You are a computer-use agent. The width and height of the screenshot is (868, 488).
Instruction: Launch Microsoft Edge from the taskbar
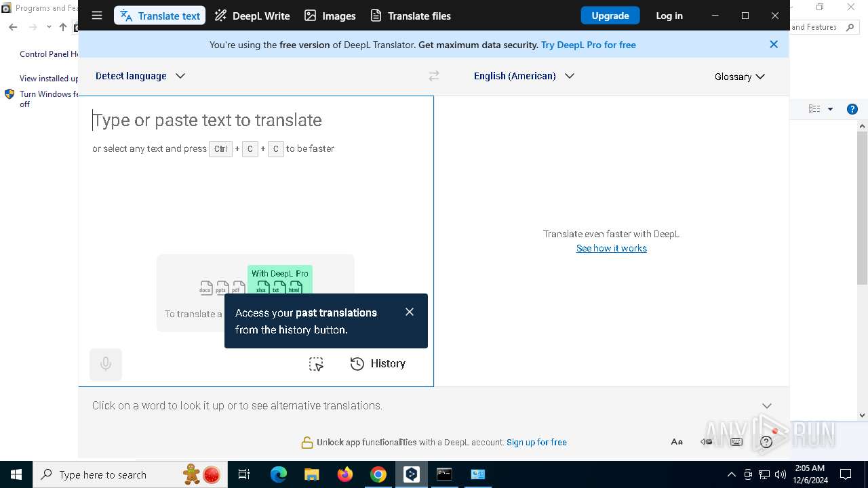[x=279, y=474]
